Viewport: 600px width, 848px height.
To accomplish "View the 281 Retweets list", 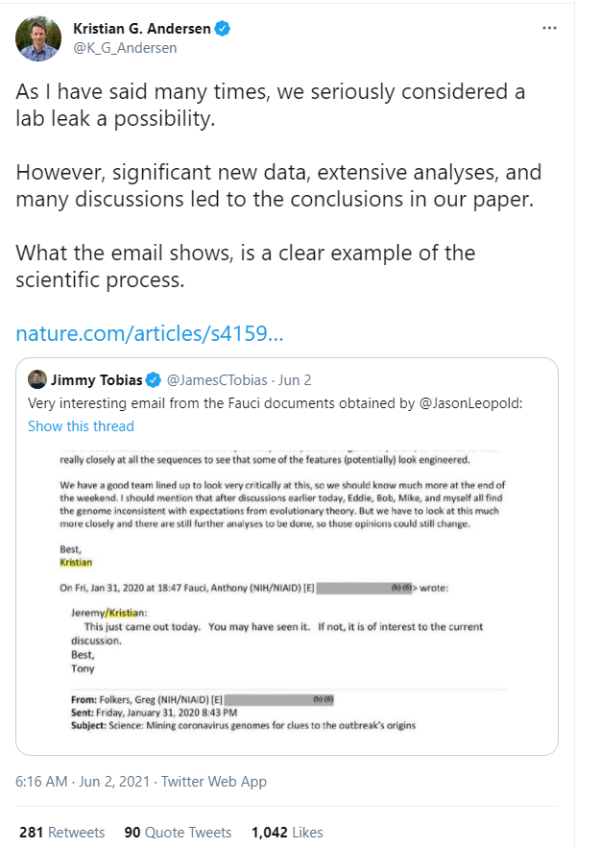I will click(x=62, y=832).
